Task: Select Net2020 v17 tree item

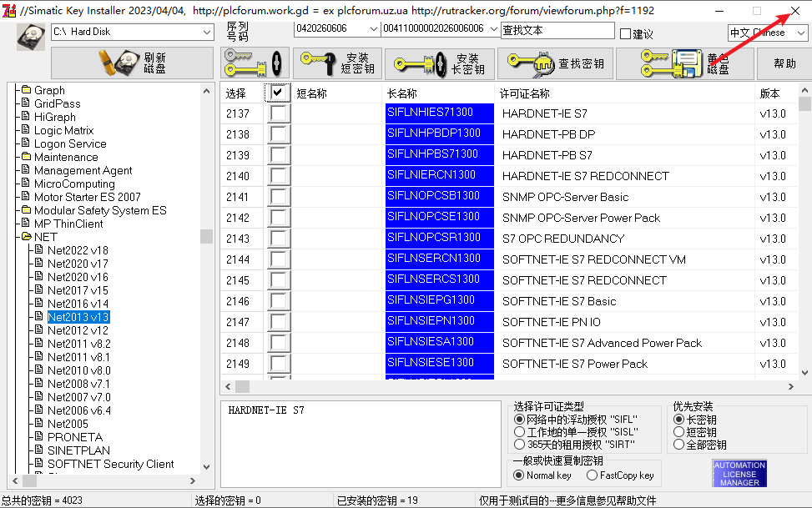Action: click(78, 264)
